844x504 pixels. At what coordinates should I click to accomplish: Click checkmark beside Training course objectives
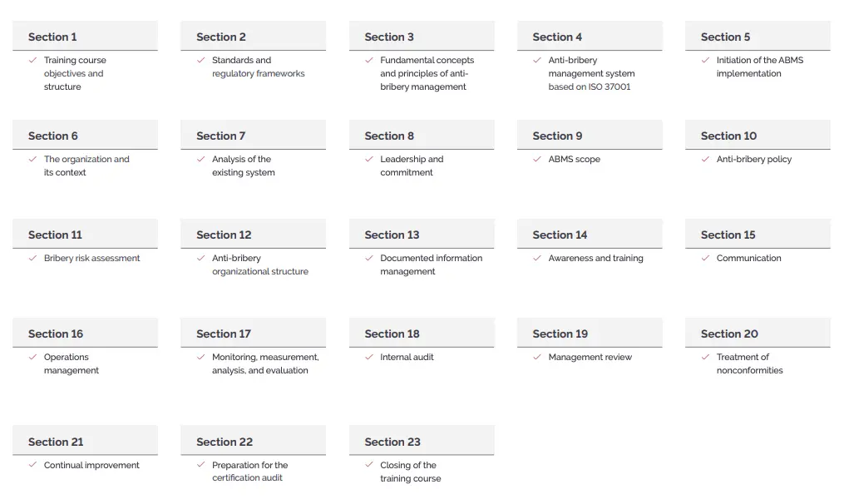pos(32,61)
